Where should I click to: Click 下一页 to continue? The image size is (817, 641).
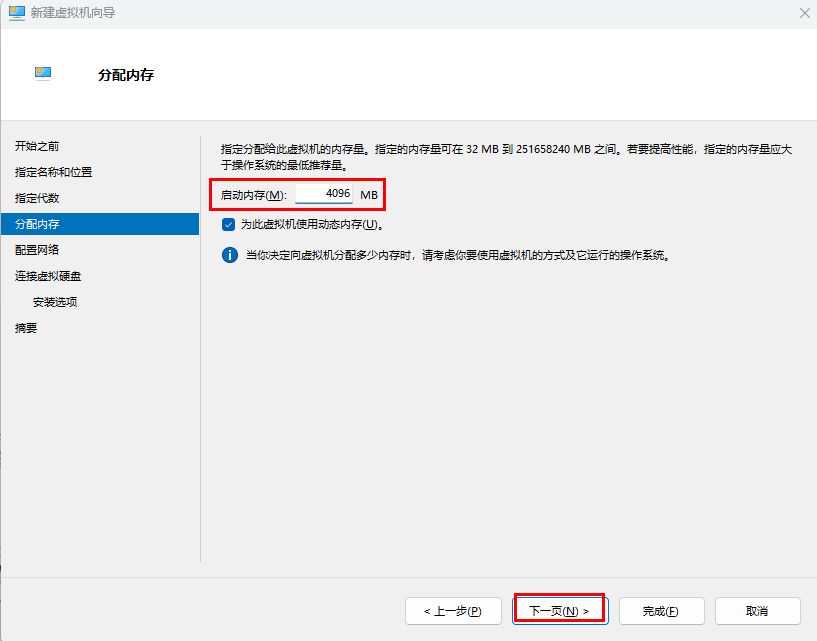coord(559,611)
